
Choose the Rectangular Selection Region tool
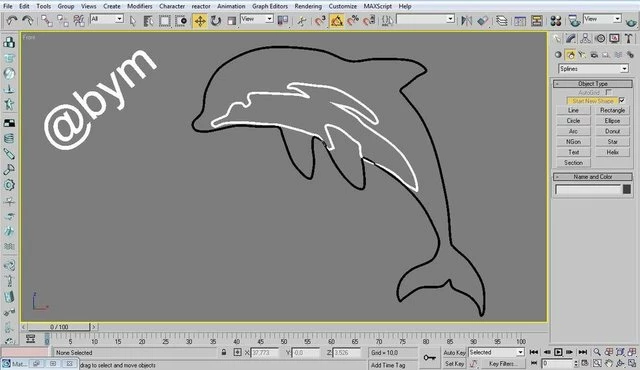click(164, 20)
